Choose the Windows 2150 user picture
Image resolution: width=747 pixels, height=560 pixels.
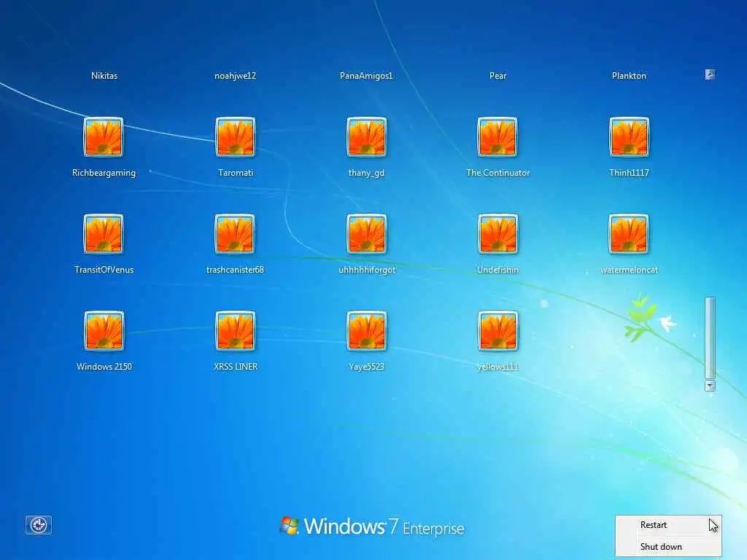(x=104, y=331)
